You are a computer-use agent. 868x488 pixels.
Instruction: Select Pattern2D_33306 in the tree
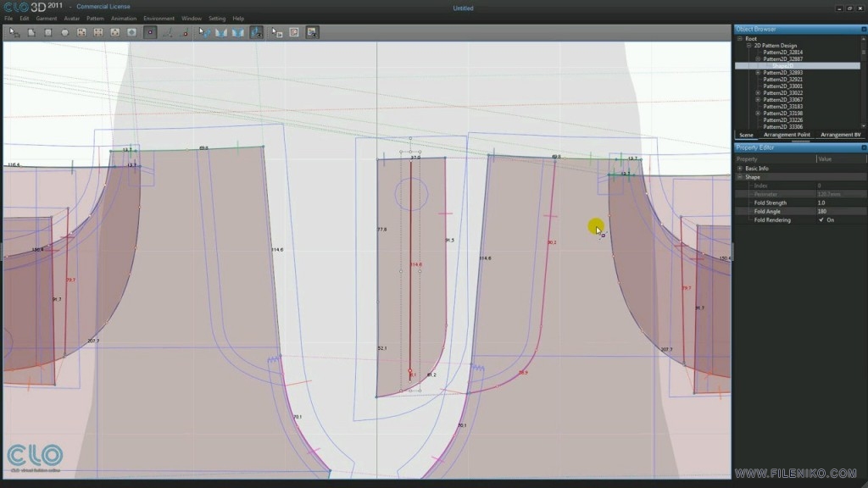782,127
